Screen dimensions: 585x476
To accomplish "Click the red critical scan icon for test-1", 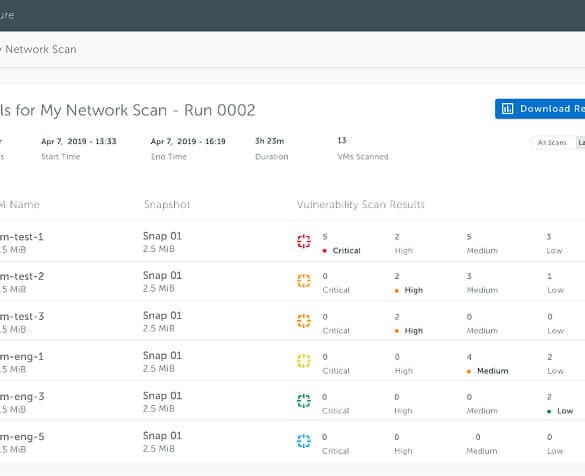I will click(304, 241).
